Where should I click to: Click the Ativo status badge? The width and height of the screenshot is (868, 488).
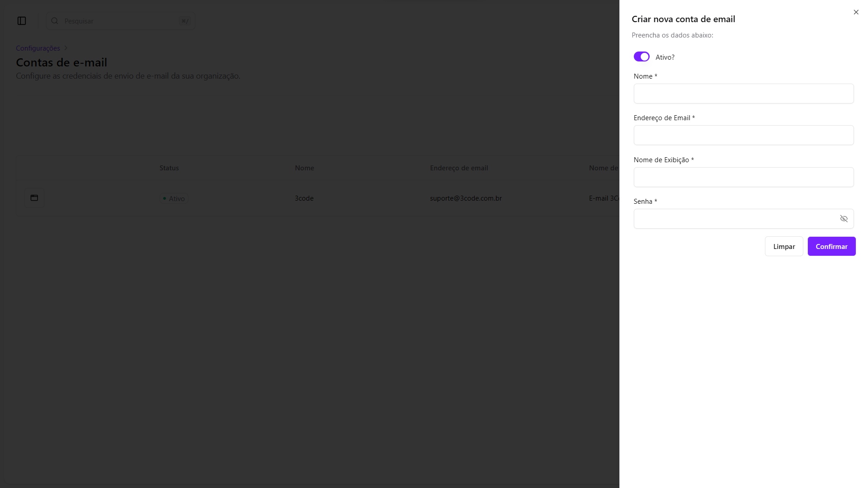pyautogui.click(x=174, y=198)
